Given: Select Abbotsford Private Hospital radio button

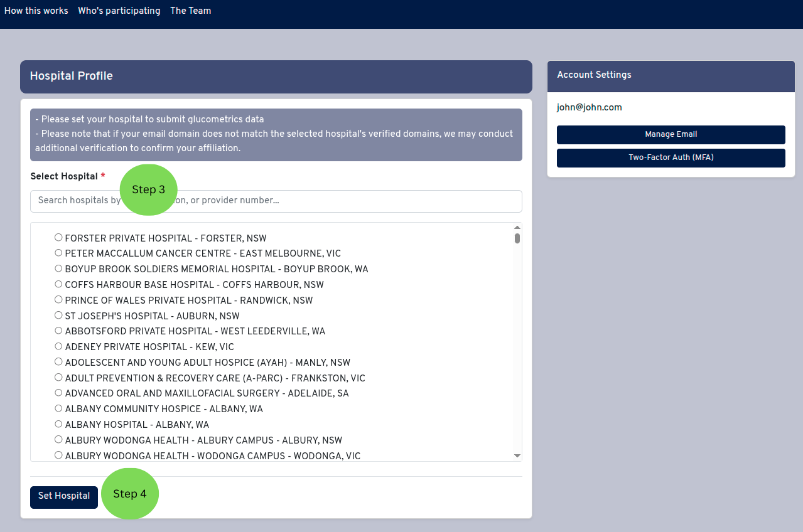Looking at the screenshot, I should pos(58,331).
